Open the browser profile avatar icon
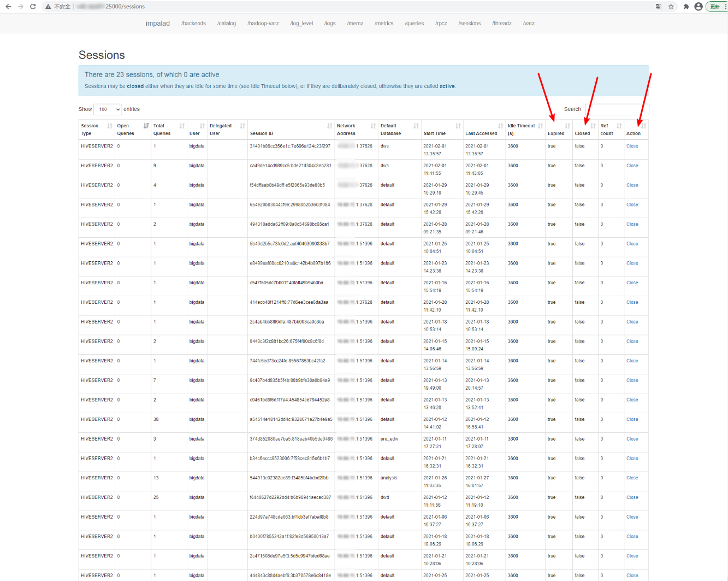Viewport: 728px width, 581px height. pos(699,7)
